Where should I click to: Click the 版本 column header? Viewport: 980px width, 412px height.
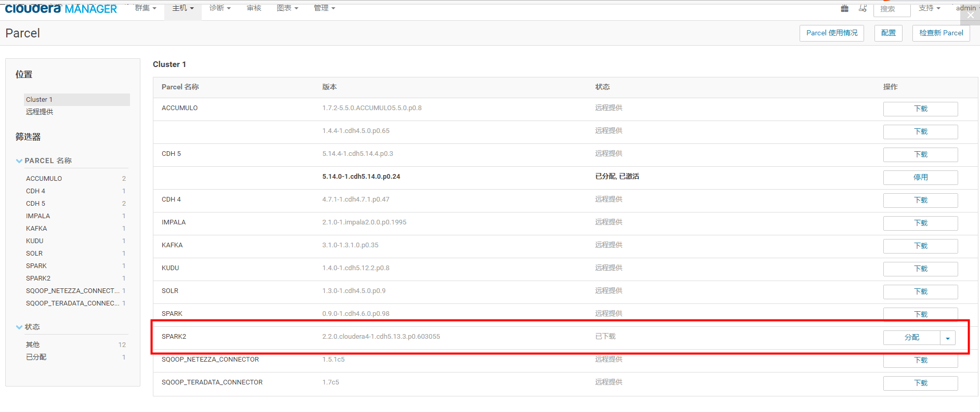click(x=329, y=87)
